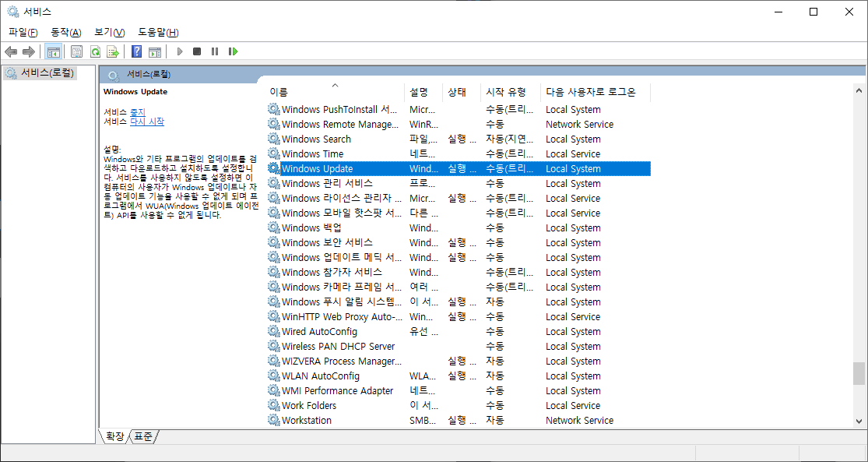868x462 pixels.
Task: Click the gear icon of Windows Time service
Action: coord(273,153)
